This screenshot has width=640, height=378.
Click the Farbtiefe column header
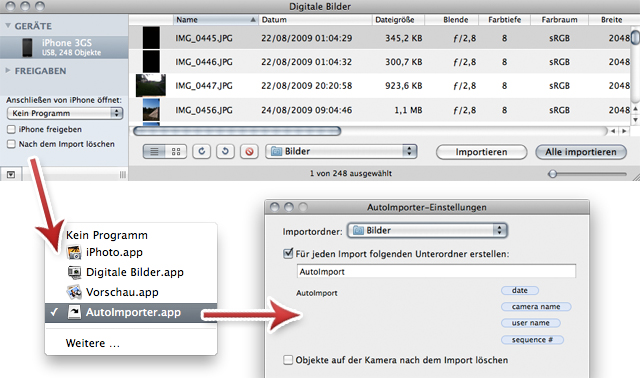click(x=504, y=20)
